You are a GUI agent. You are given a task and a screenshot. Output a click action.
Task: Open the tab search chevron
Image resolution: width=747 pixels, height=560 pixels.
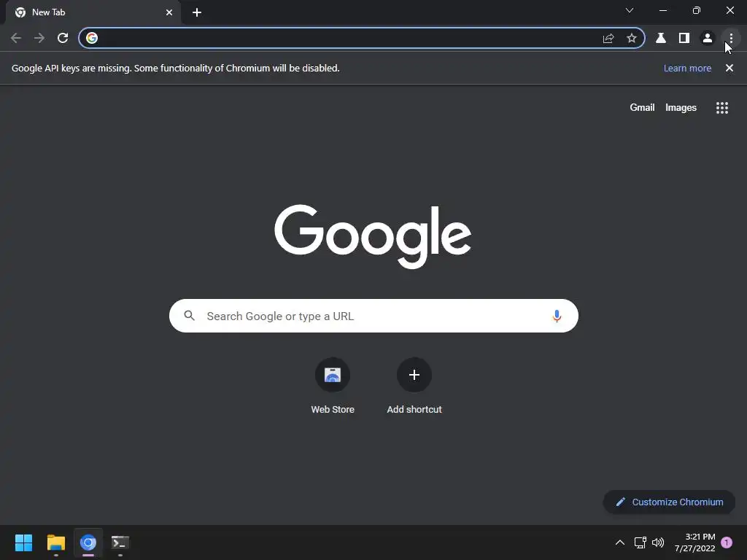[x=630, y=10]
